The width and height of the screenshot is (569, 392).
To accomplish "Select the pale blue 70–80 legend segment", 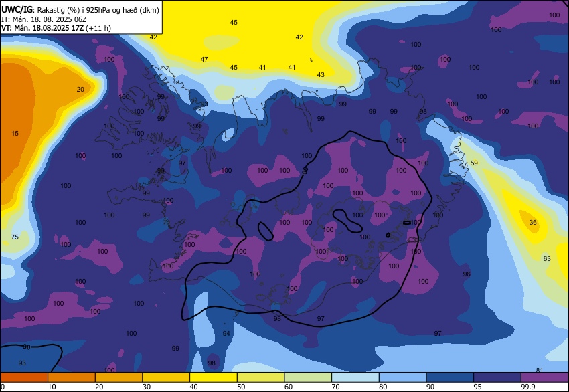I will point(355,377).
